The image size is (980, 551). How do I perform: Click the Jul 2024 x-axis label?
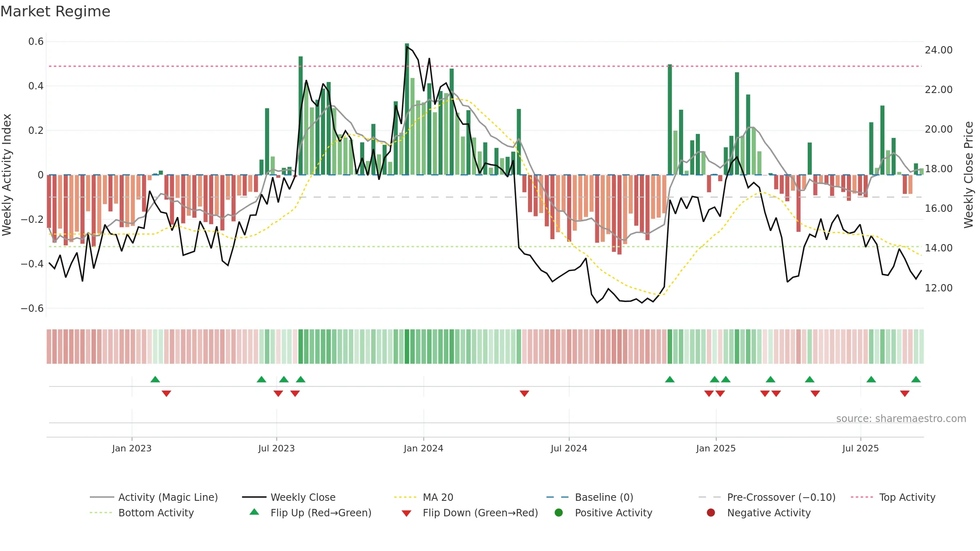[569, 448]
